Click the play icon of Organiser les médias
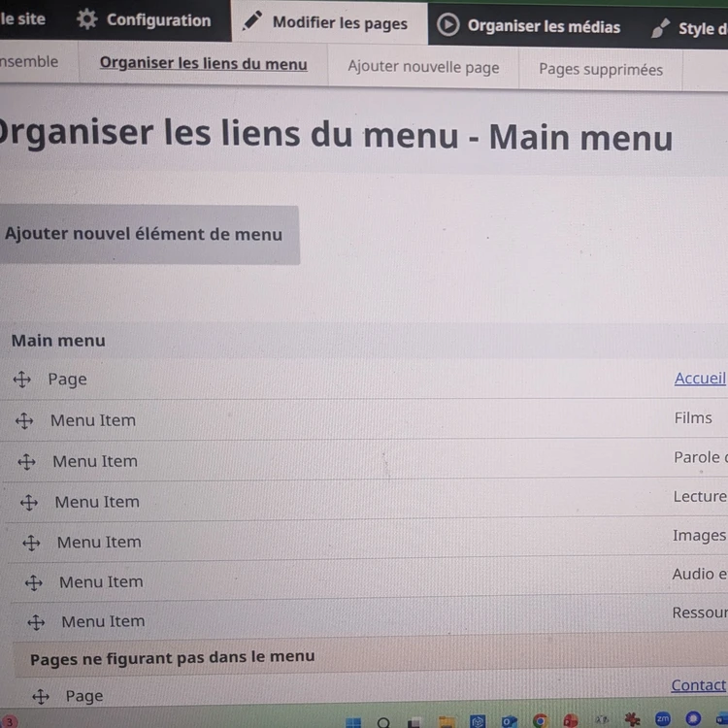 tap(447, 26)
